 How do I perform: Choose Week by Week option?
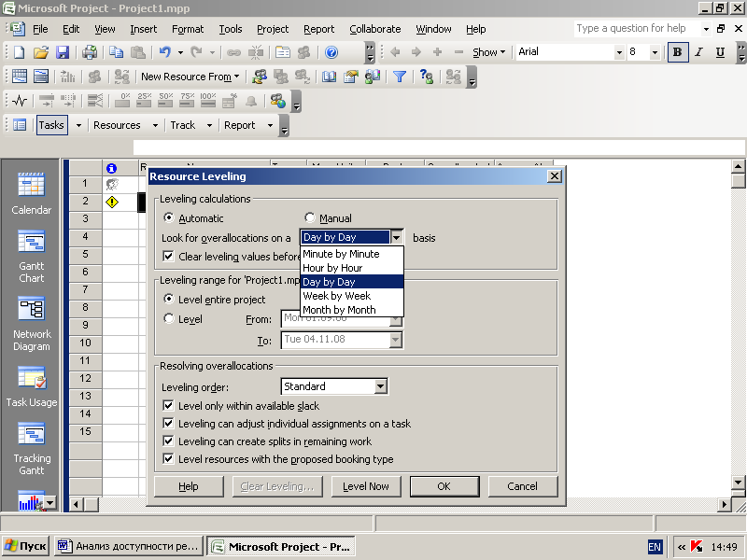pos(352,296)
